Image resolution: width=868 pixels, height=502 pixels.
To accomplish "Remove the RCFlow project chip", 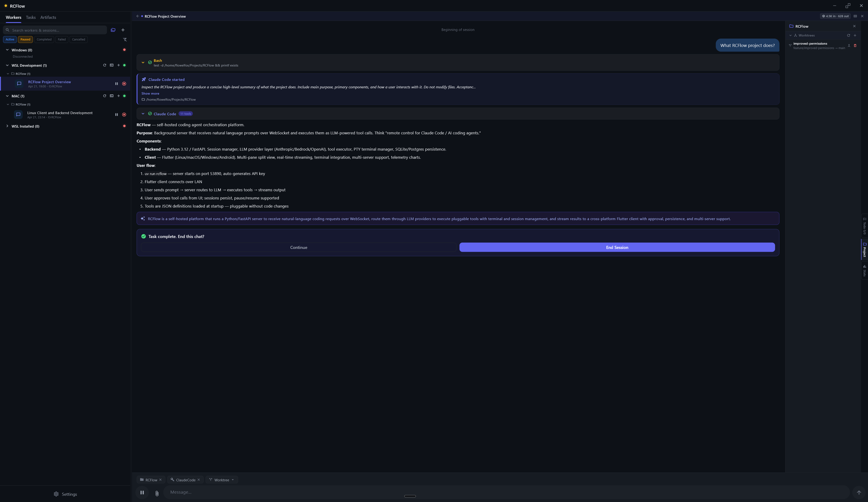I will pos(160,480).
